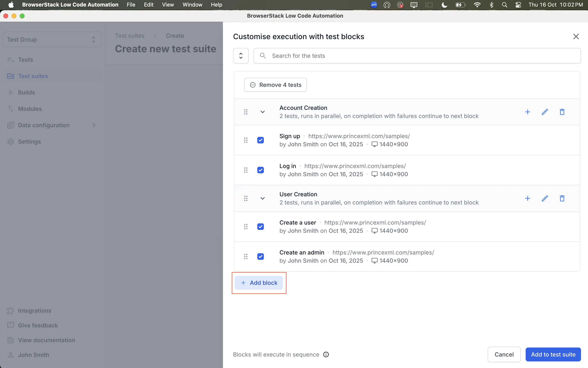Open the Window menu
This screenshot has width=588, height=368.
pos(192,5)
